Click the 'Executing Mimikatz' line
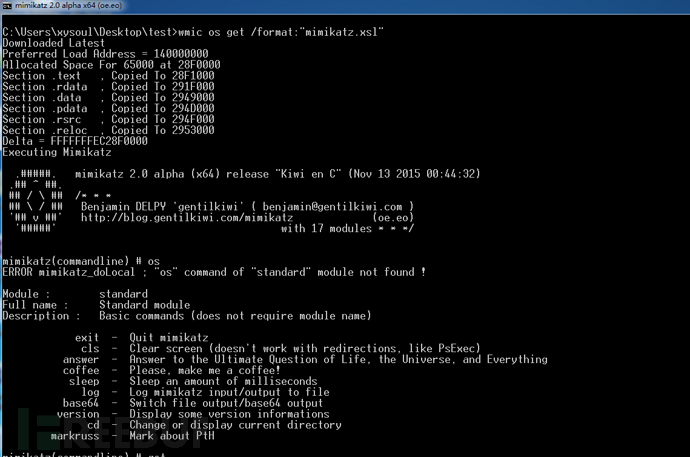Image resolution: width=690 pixels, height=457 pixels. tap(57, 152)
